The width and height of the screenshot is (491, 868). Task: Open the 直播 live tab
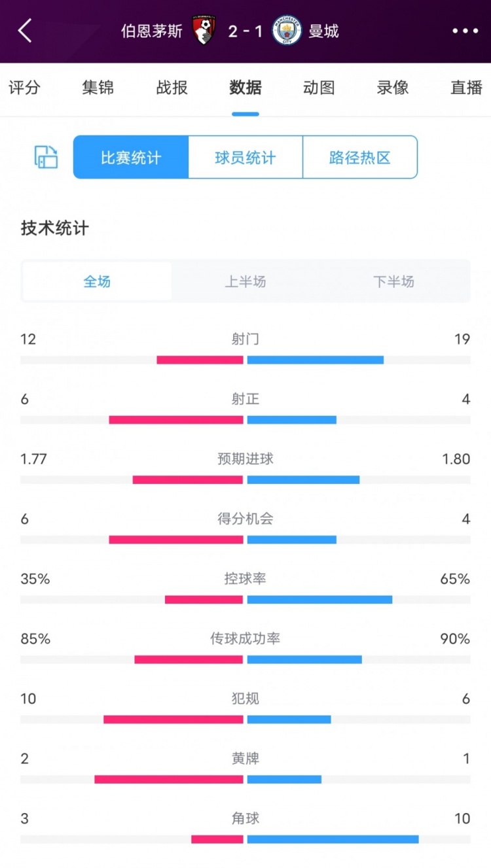(x=466, y=88)
